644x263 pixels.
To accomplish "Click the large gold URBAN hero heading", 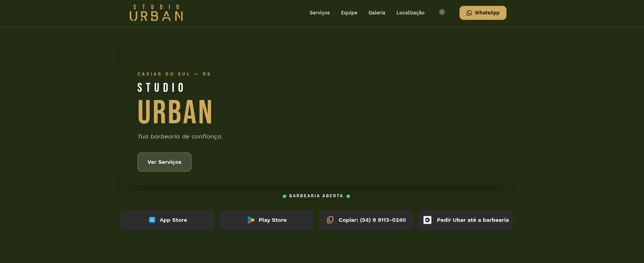I will coord(175,112).
